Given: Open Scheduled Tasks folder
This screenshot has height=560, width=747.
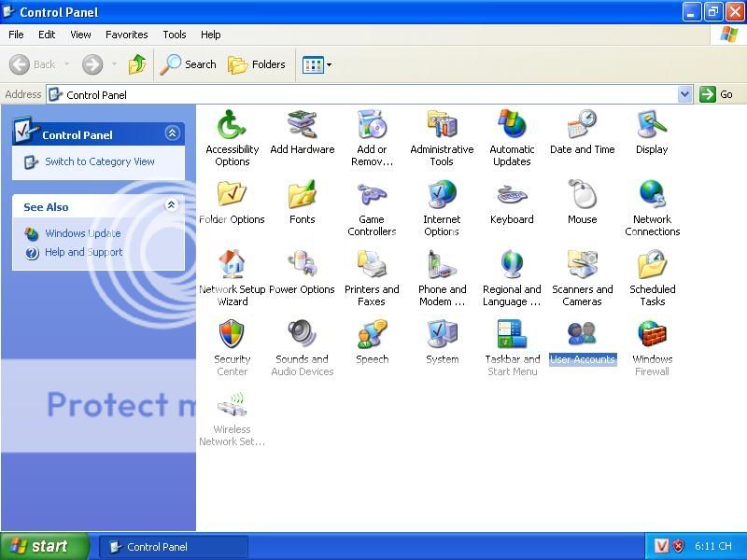Looking at the screenshot, I should tap(652, 278).
